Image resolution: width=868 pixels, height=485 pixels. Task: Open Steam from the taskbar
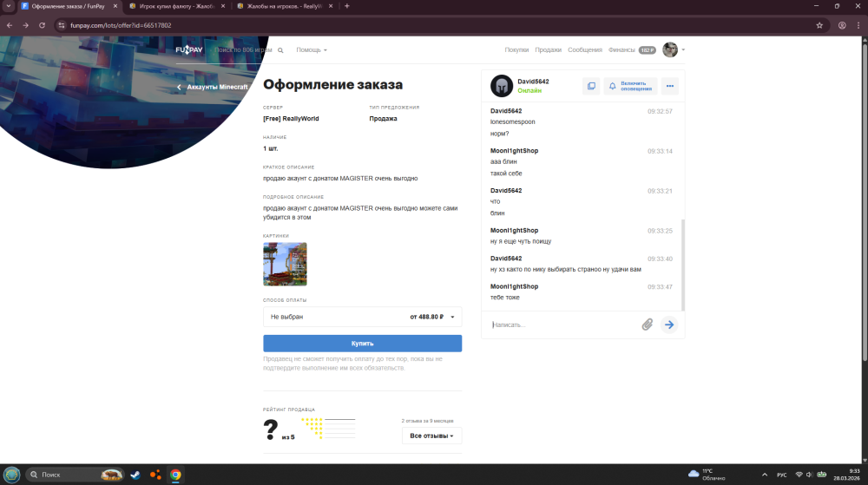coord(135,475)
